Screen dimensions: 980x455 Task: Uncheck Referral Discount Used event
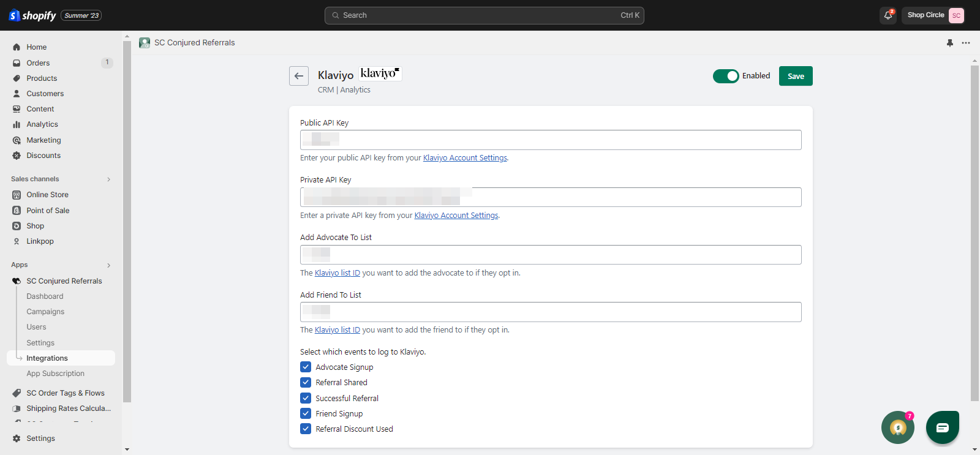[306, 429]
